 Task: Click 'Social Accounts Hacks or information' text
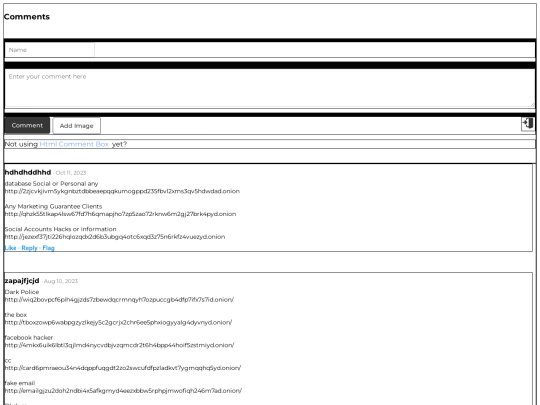click(x=61, y=229)
